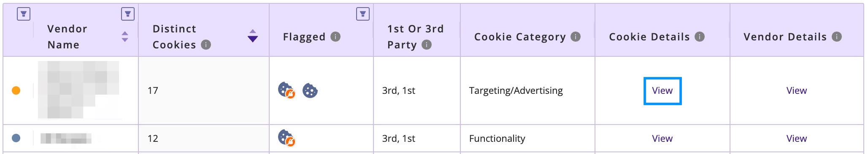Viewport: 868px width, 154px height.
Task: Open the Vendor Name column filter
Action: (x=128, y=14)
